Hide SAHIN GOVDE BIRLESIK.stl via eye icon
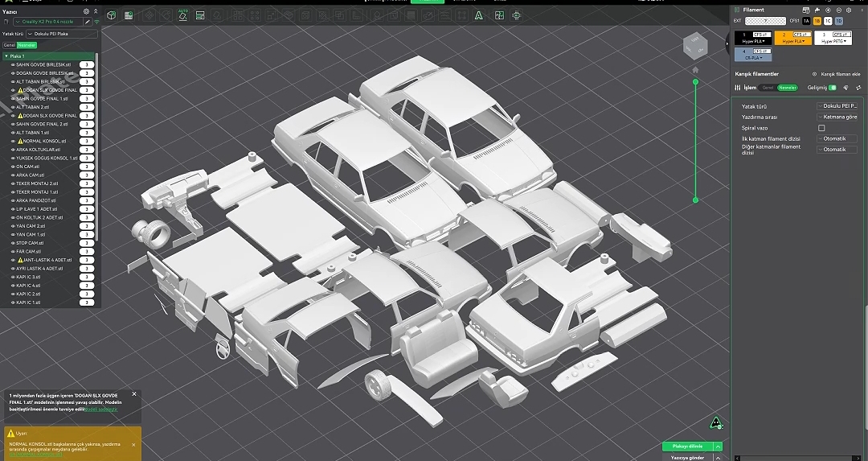868x461 pixels. (14, 65)
